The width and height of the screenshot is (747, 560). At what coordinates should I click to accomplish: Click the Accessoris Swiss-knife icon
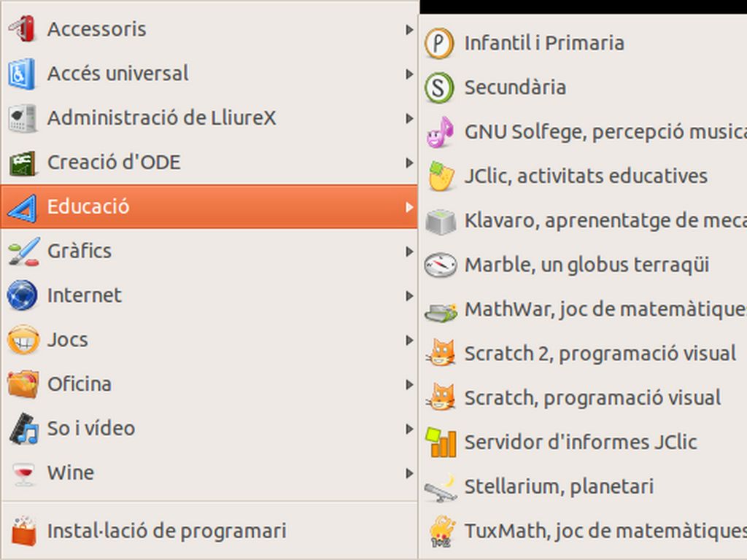[x=22, y=29]
